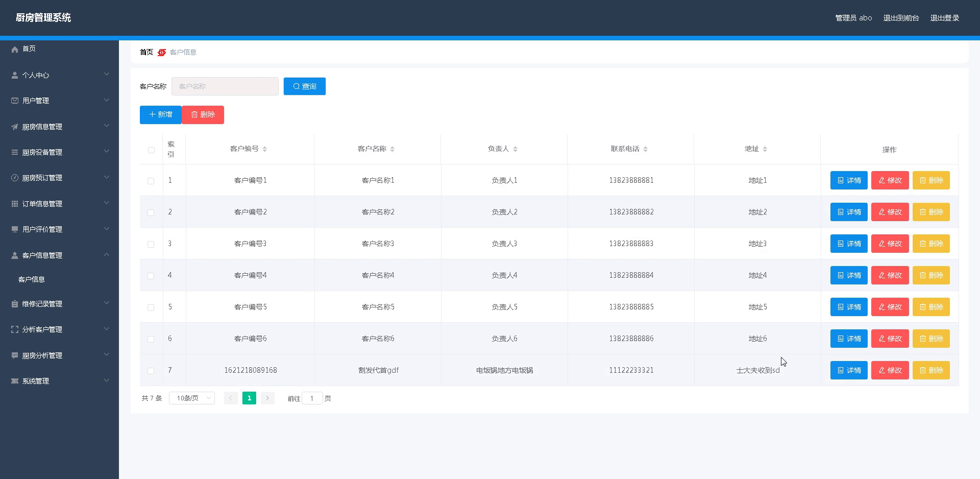Sort 负责人 column using its sort arrows
Image resolution: width=980 pixels, height=479 pixels.
515,149
